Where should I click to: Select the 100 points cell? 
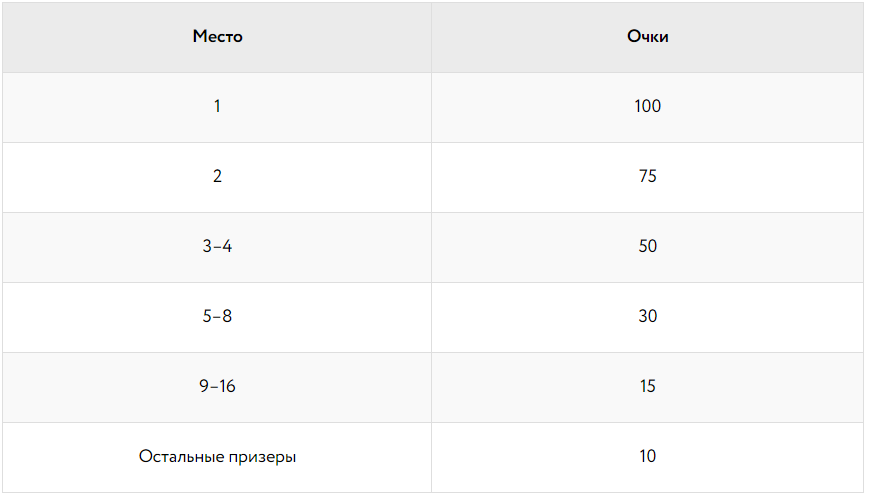coord(647,106)
